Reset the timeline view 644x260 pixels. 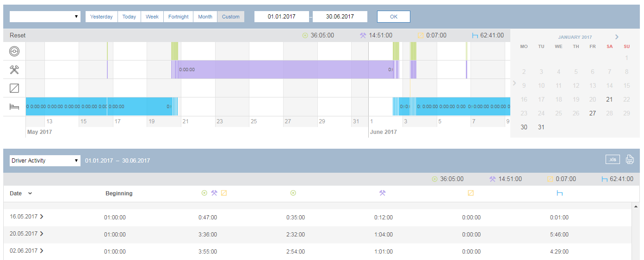point(18,35)
